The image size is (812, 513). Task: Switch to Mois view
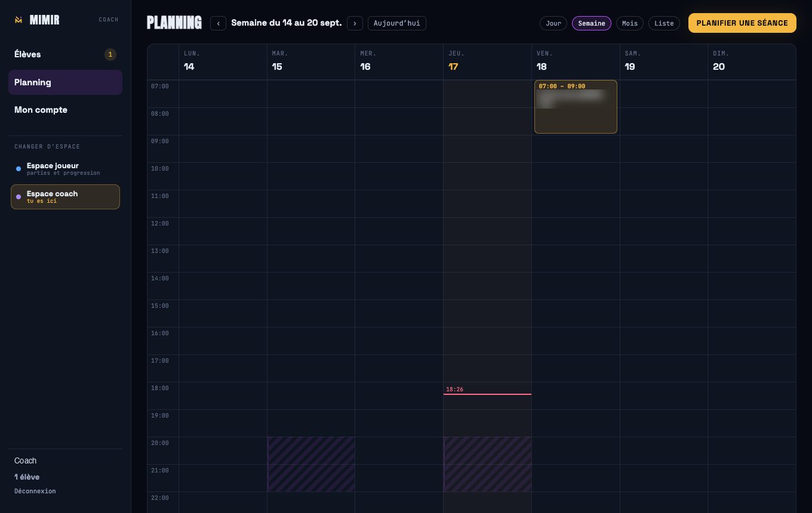630,23
